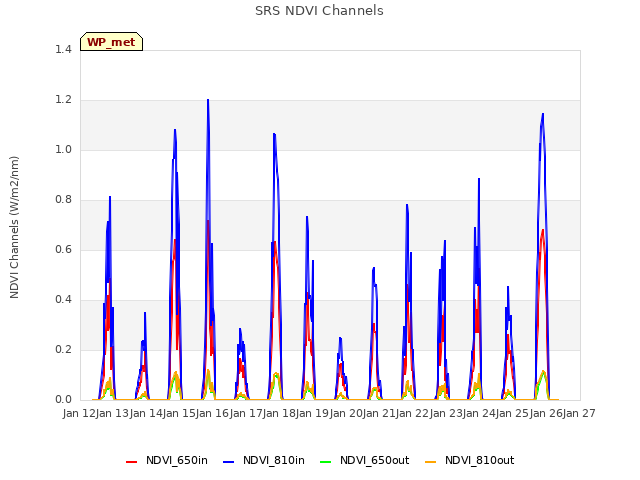Click the Jan 15 x-axis label
Screen dimensions: 640x480
pos(179,413)
